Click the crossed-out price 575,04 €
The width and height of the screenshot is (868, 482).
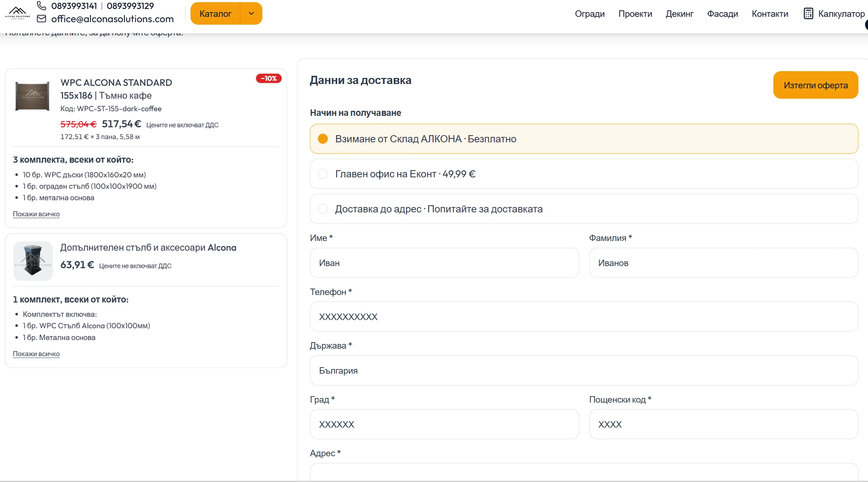click(x=78, y=124)
